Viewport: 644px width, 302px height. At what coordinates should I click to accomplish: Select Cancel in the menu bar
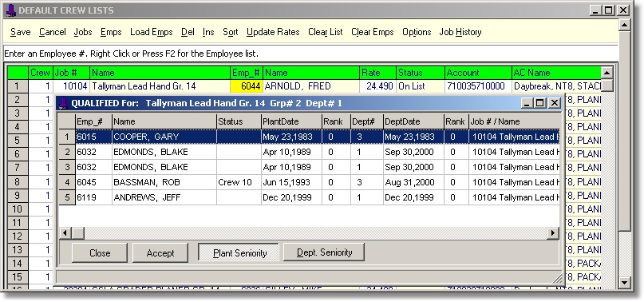coord(53,32)
